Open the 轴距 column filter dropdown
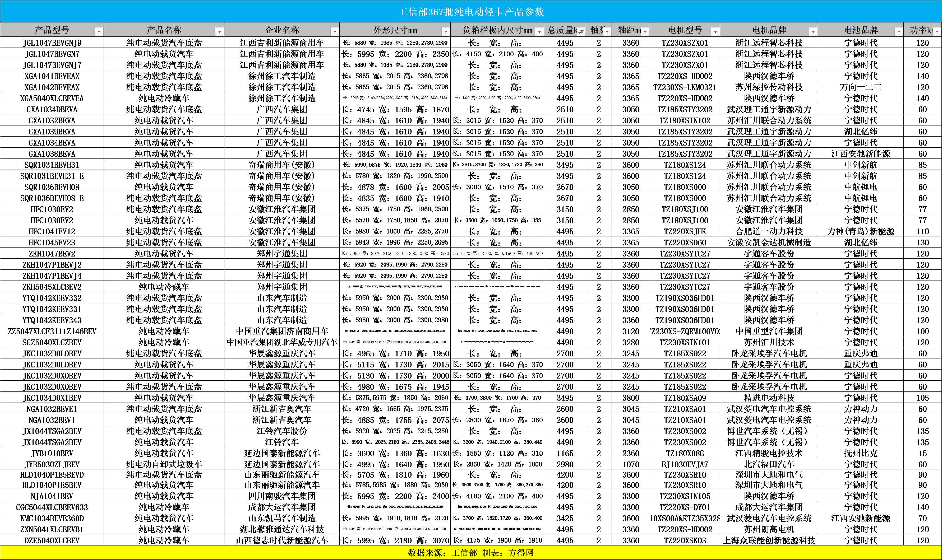Viewport: 942px width, 560px height. (645, 32)
